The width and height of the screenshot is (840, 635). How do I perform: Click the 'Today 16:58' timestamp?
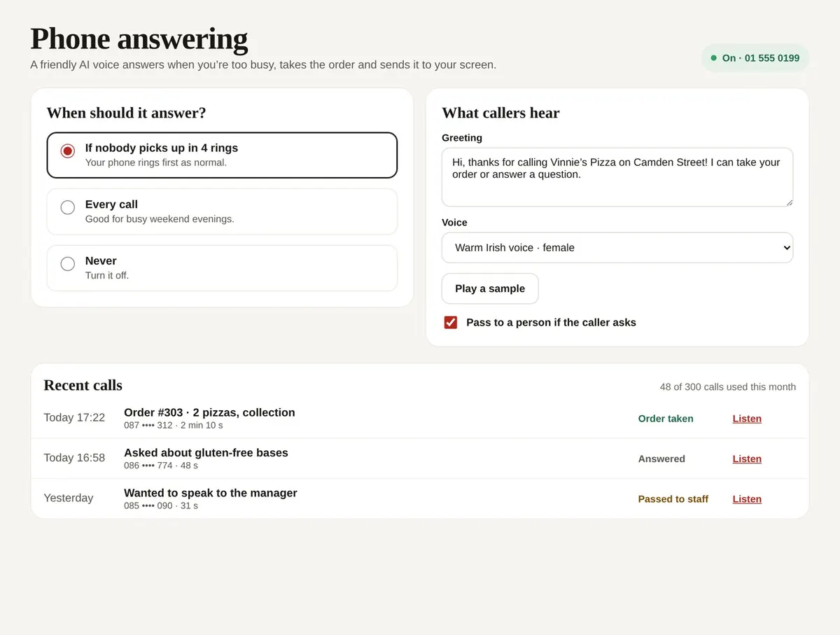click(74, 458)
